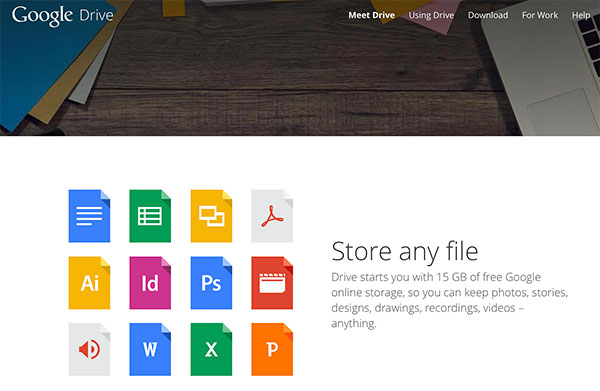This screenshot has width=600, height=391.
Task: Select the audio speaker file icon
Action: coord(89,349)
